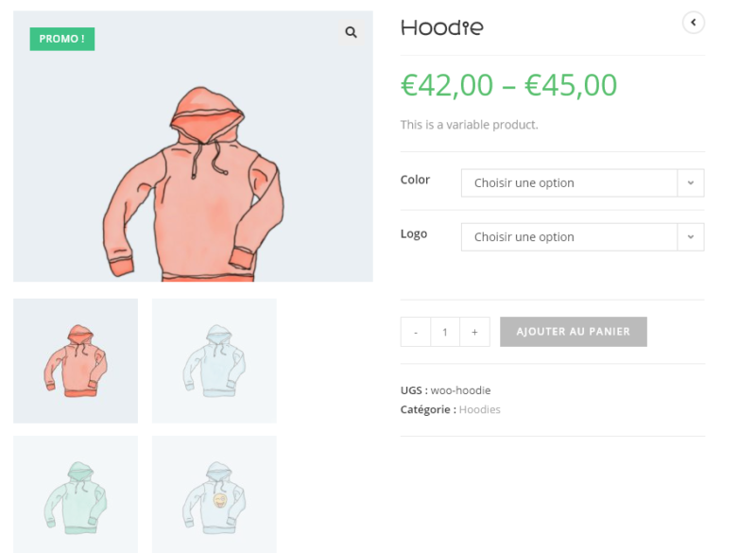Open the Hoodies category link
This screenshot has width=756, height=553.
coord(480,409)
